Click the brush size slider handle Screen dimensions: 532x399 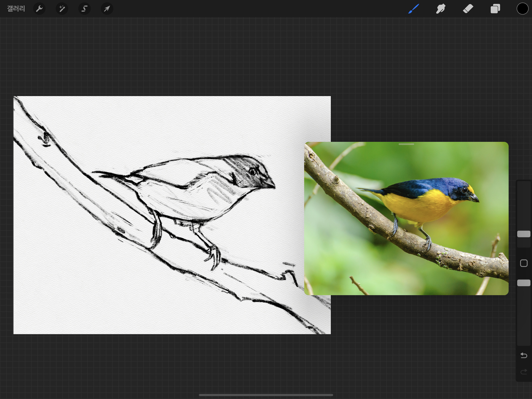[524, 234]
